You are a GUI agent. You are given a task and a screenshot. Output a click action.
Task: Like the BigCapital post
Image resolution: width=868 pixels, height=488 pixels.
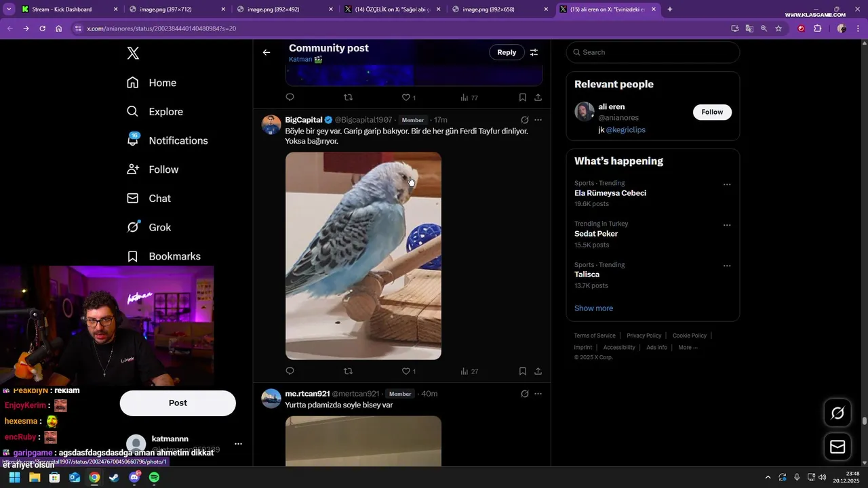tap(409, 371)
